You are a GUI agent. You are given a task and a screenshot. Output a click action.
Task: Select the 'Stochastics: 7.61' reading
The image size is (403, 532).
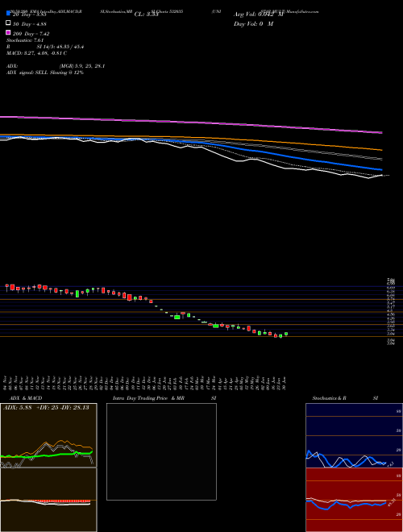pyautogui.click(x=25, y=40)
